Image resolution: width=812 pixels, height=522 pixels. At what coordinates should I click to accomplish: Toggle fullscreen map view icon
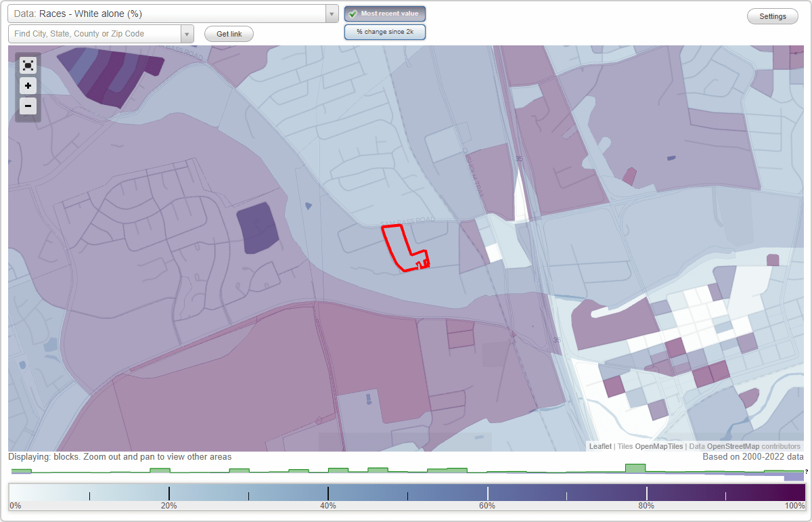tap(28, 65)
